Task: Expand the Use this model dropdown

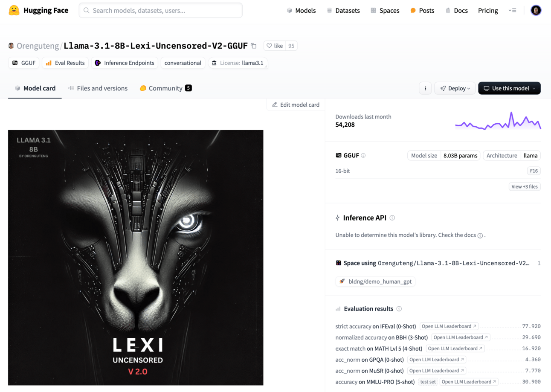Action: [x=509, y=88]
